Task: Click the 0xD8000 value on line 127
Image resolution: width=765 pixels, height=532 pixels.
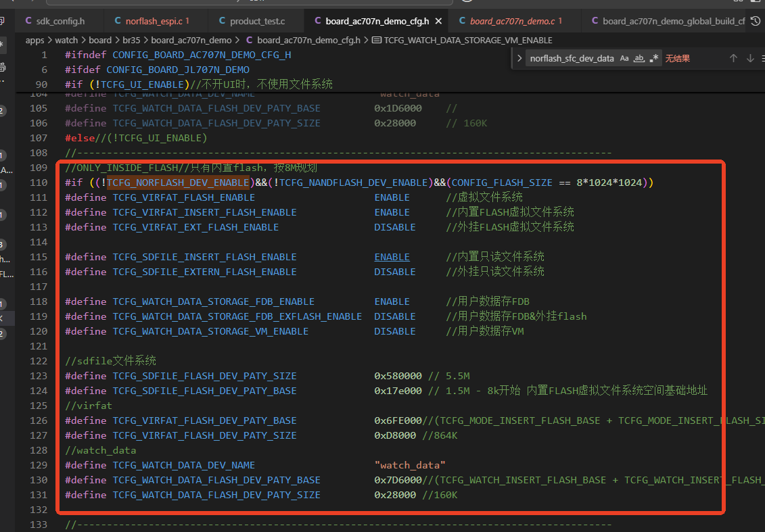Action: pos(395,435)
